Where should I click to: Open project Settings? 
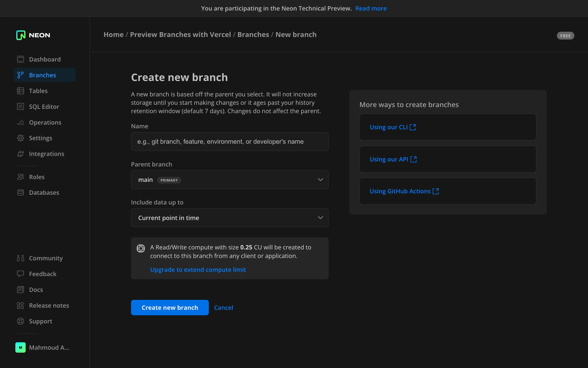45,138
